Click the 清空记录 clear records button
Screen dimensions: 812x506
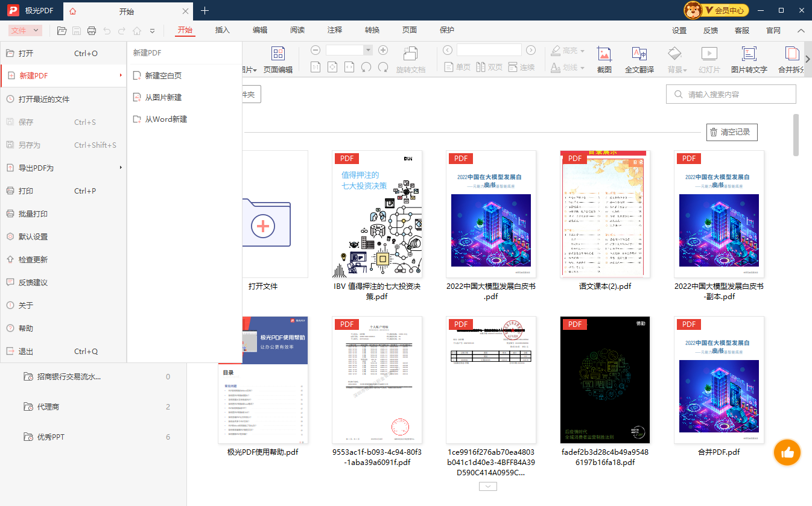click(732, 132)
